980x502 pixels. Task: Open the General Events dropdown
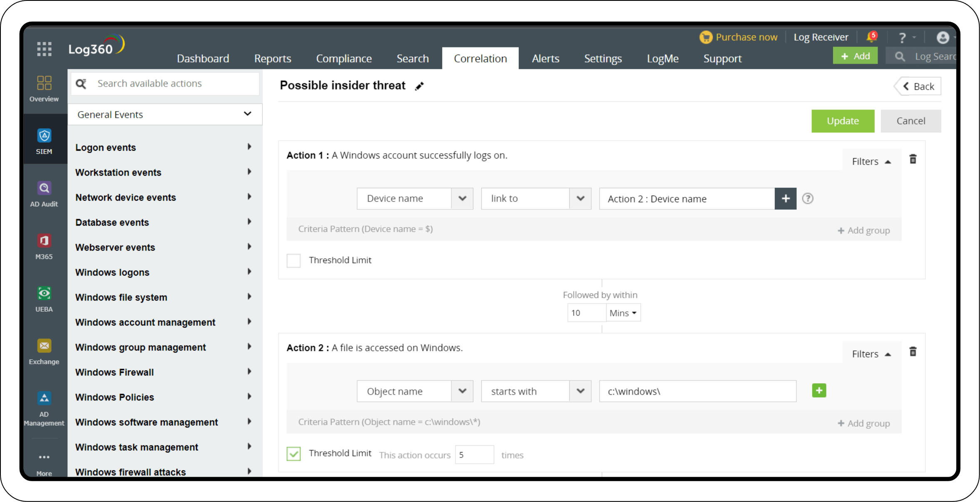165,114
